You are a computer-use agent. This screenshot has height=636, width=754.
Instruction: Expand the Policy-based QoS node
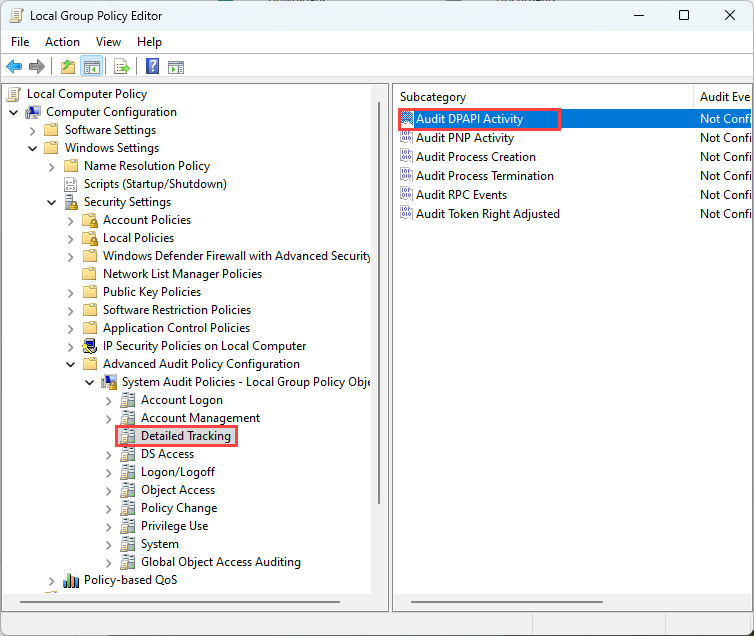click(52, 580)
